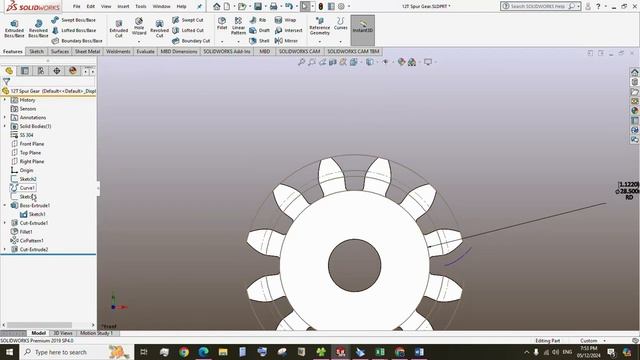The height and width of the screenshot is (360, 640).
Task: Open the DimXpertManager tab
Action: [57, 71]
